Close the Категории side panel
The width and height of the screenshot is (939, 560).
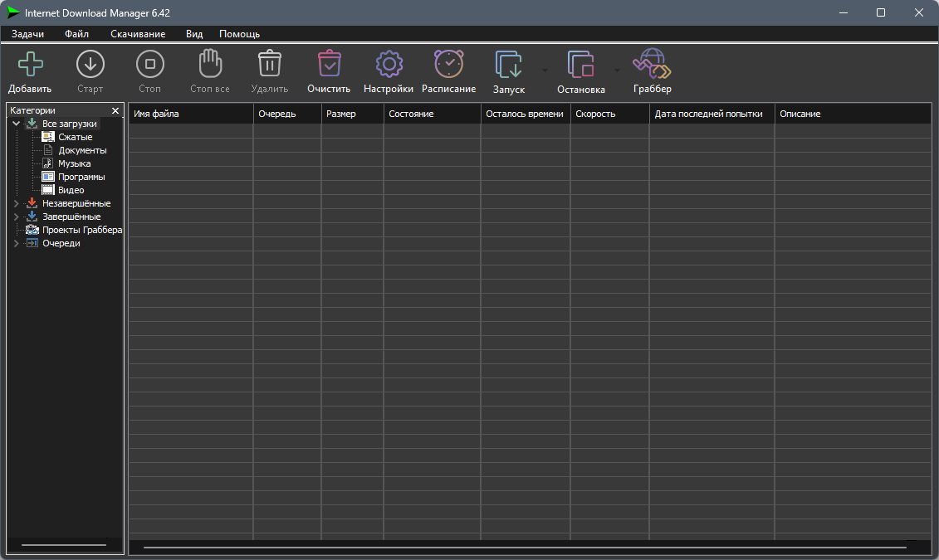(x=115, y=110)
